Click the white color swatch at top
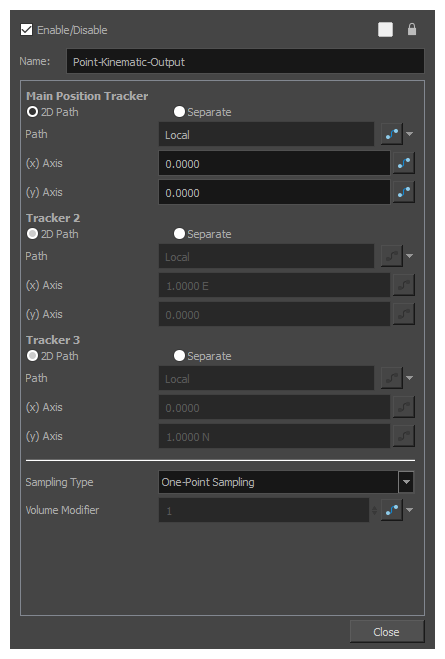Screen dimensions: 445x659 pos(385,29)
